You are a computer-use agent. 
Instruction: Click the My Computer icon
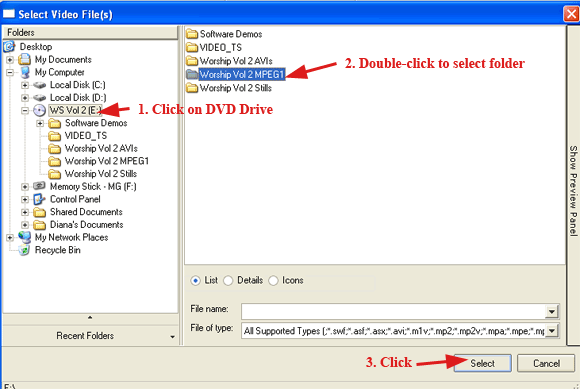(25, 72)
